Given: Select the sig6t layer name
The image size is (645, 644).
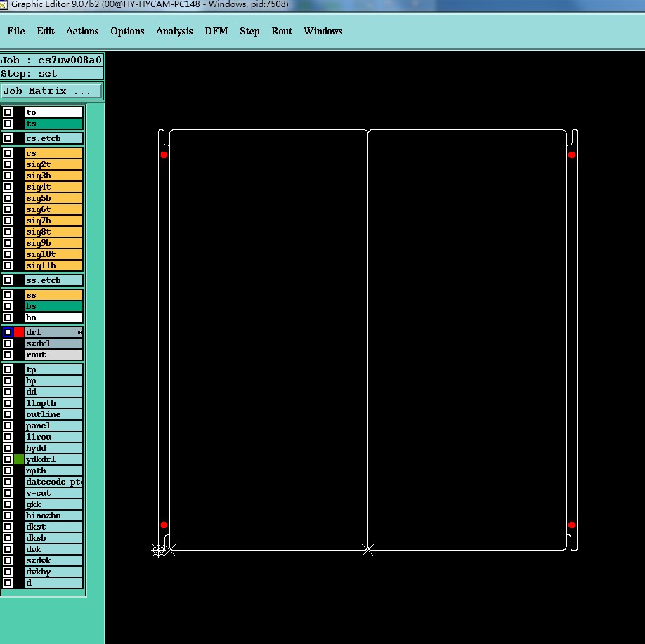Looking at the screenshot, I should click(54, 209).
